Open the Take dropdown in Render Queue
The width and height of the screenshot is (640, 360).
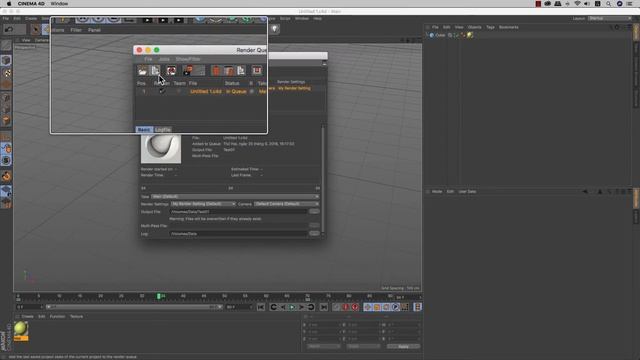click(x=235, y=196)
